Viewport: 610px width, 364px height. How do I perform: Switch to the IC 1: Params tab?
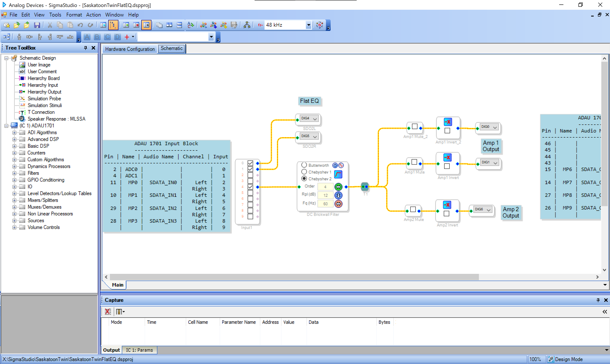(x=139, y=350)
